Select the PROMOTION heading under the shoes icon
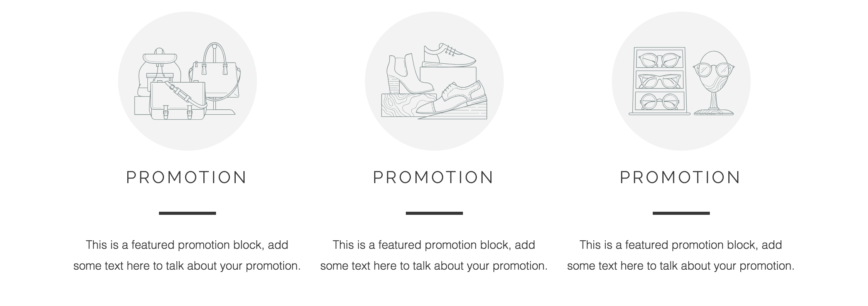 434,177
